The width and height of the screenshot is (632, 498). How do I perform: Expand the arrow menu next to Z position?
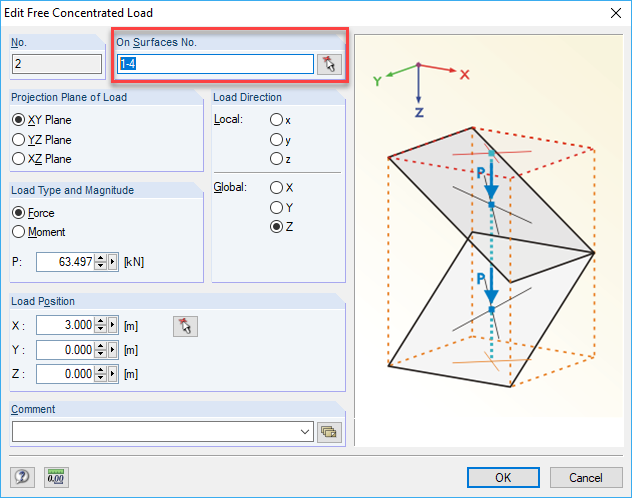113,374
